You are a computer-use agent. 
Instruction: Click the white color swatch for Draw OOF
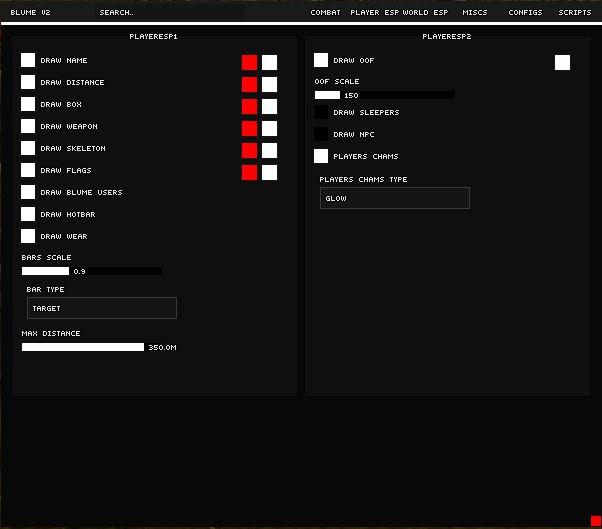pyautogui.click(x=562, y=62)
